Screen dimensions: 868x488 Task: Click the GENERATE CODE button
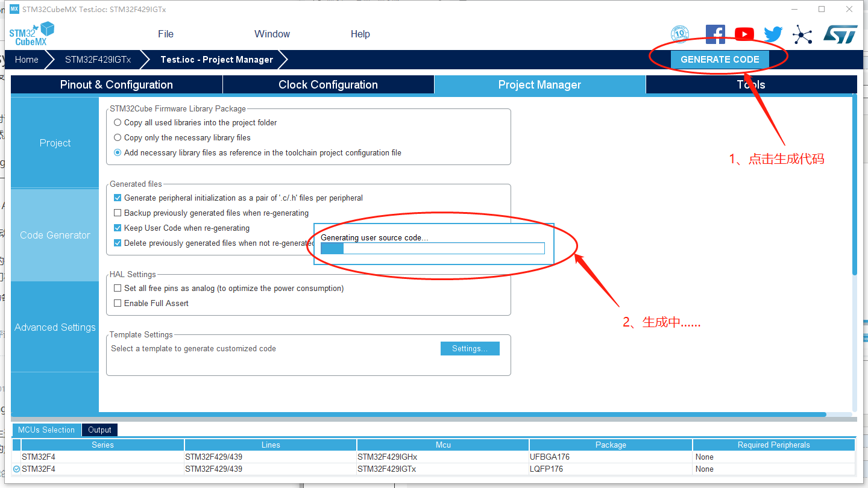click(x=720, y=60)
